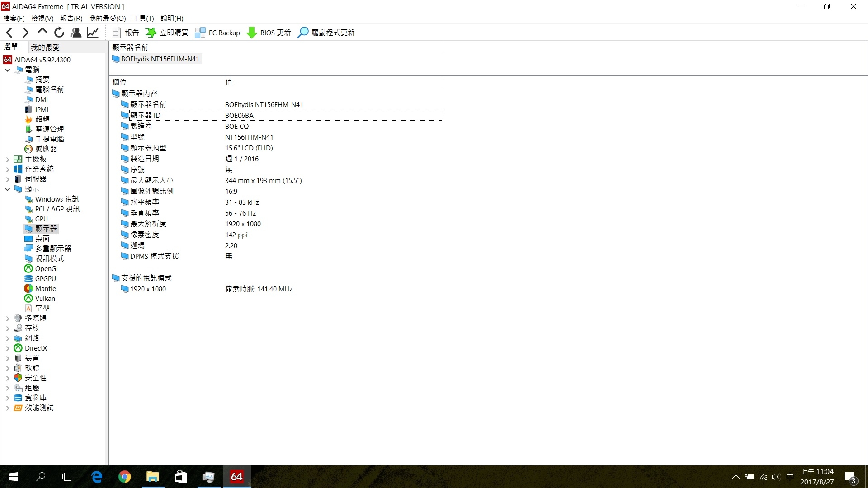Switch to the 我的最愛 tab
Screen dimensions: 868x488
[45, 47]
